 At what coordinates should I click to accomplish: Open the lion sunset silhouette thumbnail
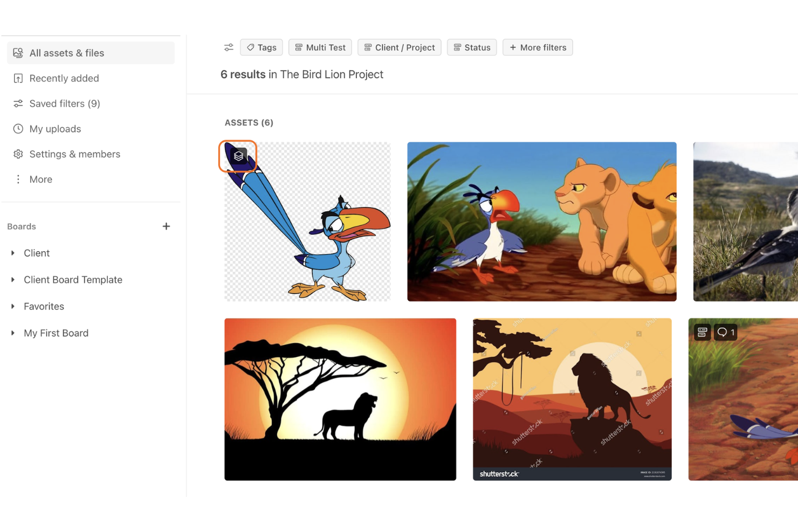(340, 399)
